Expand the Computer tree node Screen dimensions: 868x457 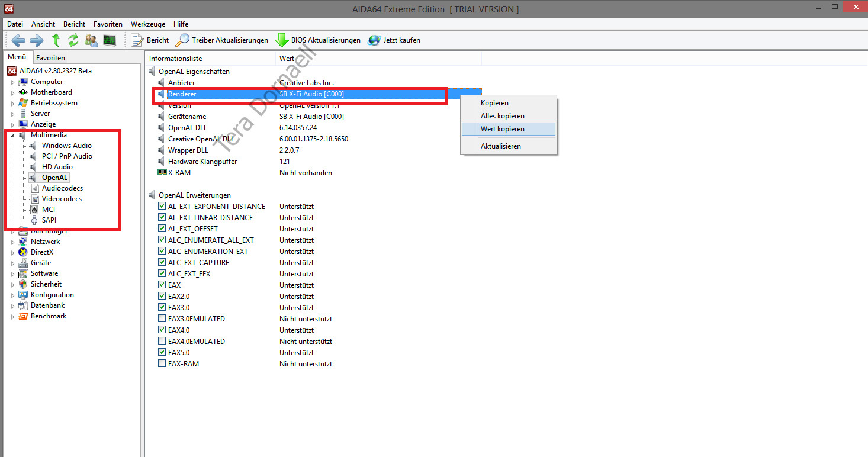(x=13, y=82)
